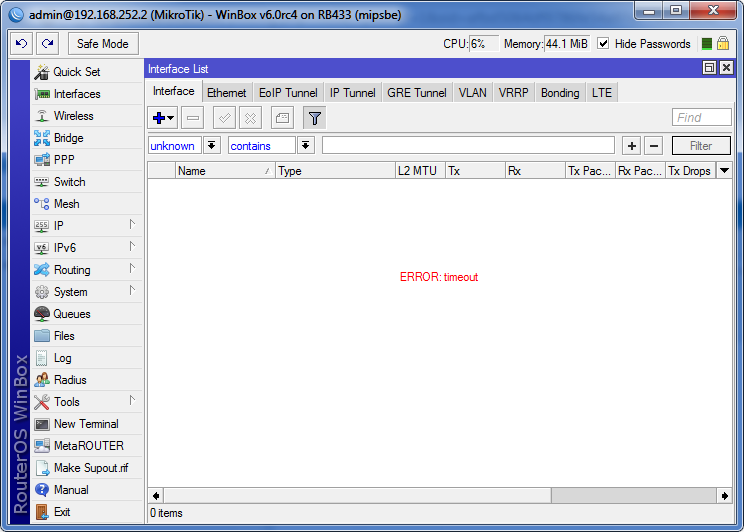Click the blue plus Add interface button

[163, 118]
